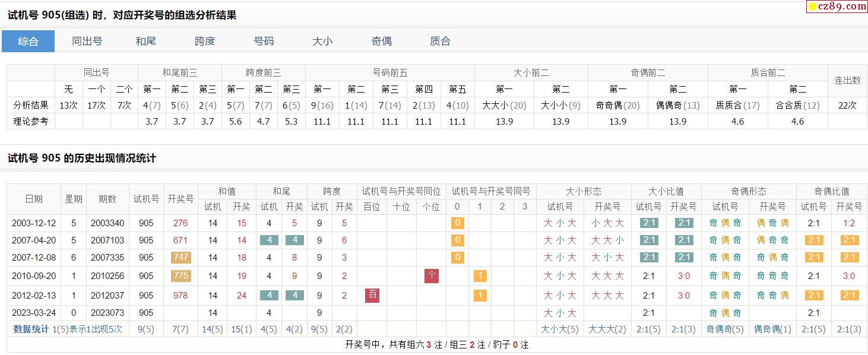Click the yellow square beside cz89.com
This screenshot has width=868, height=355.
coord(813,7)
